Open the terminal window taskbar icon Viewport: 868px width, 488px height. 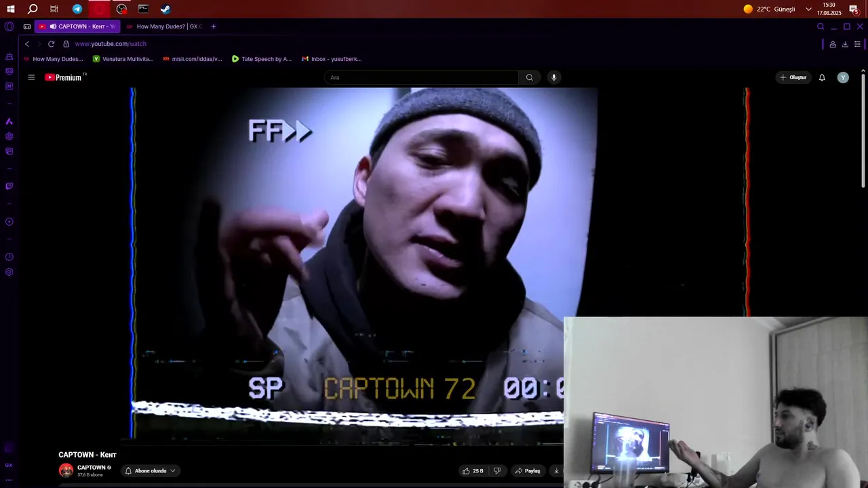pyautogui.click(x=143, y=9)
